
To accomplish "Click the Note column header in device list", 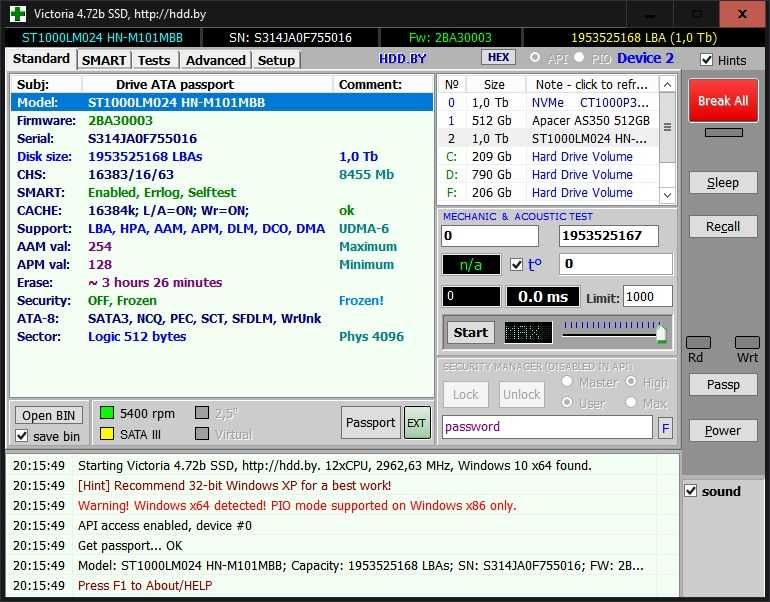I will point(592,84).
